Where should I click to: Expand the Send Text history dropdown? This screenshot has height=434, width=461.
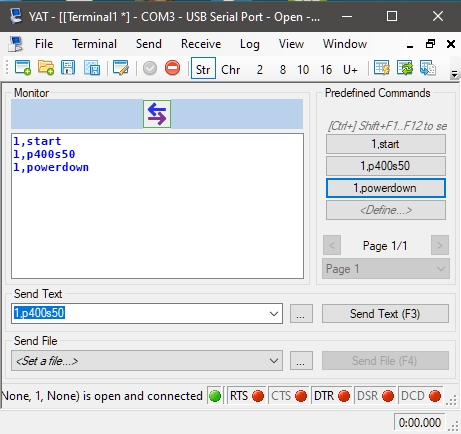pyautogui.click(x=274, y=314)
